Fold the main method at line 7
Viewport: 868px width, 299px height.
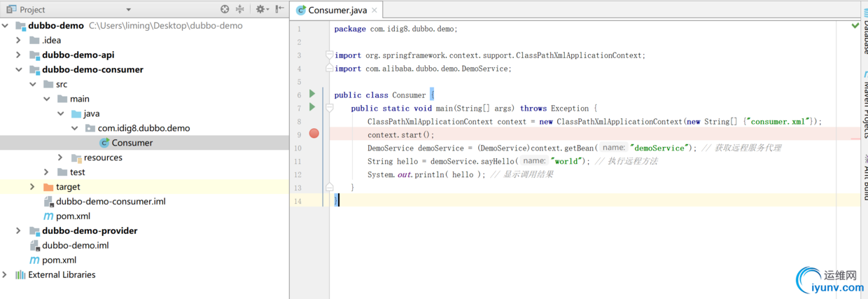[329, 108]
